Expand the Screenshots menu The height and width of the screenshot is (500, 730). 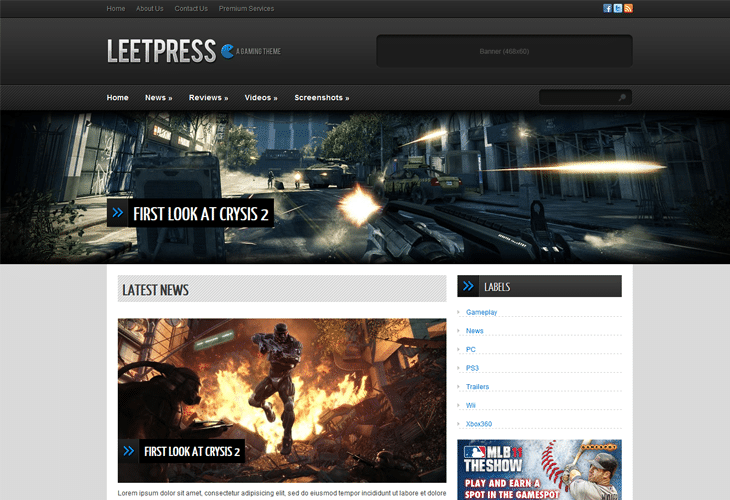322,98
